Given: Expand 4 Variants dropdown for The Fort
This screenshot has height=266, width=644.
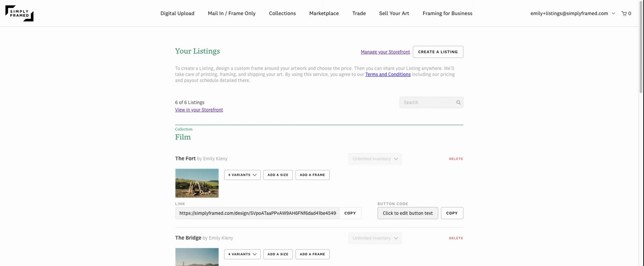Looking at the screenshot, I should coord(242,175).
